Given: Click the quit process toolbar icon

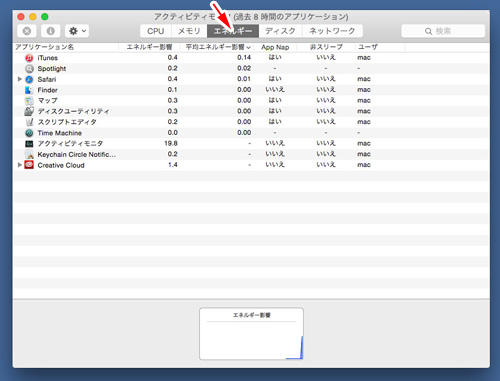Looking at the screenshot, I should coord(27,31).
